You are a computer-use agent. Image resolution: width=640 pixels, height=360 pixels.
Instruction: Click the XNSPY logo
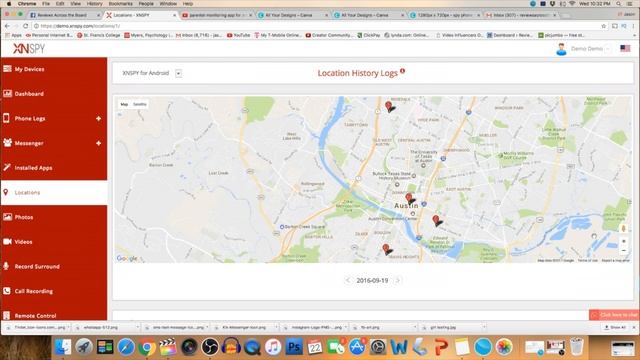[x=29, y=49]
